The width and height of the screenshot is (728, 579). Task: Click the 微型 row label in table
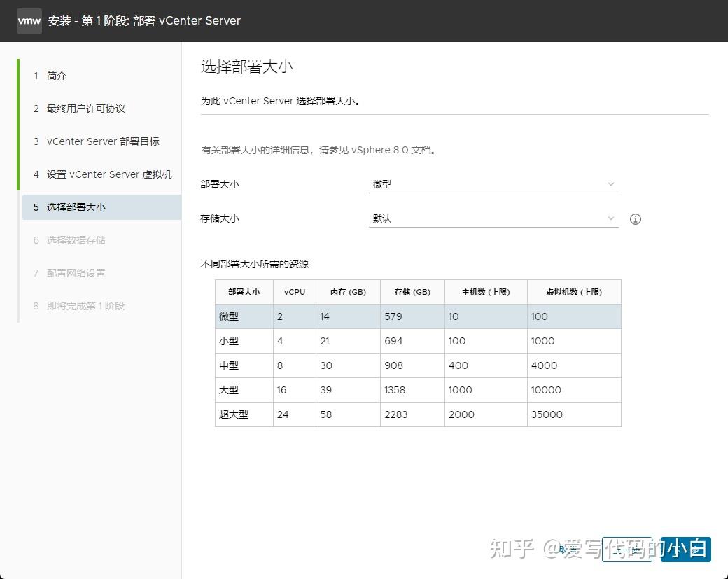[x=229, y=316]
